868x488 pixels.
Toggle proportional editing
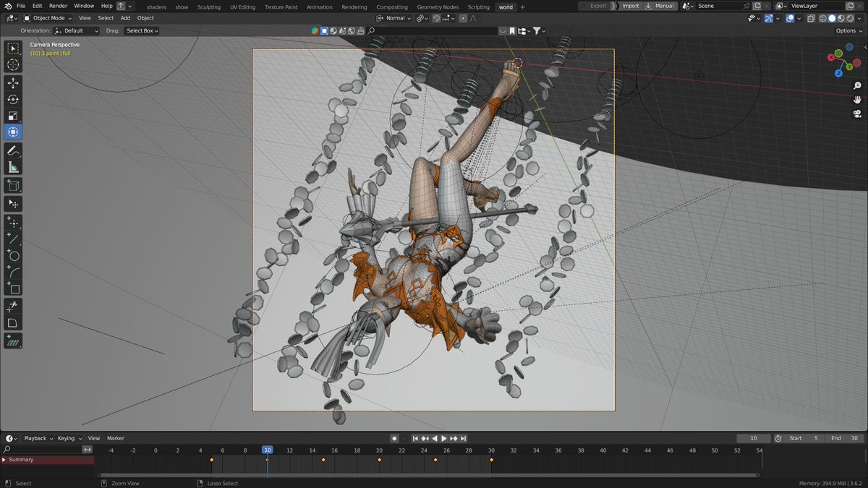click(x=463, y=18)
